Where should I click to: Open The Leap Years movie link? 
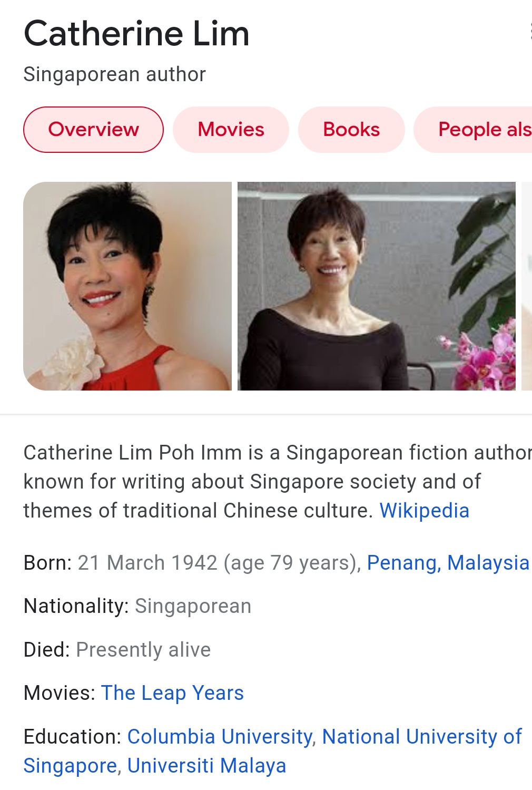click(x=172, y=693)
